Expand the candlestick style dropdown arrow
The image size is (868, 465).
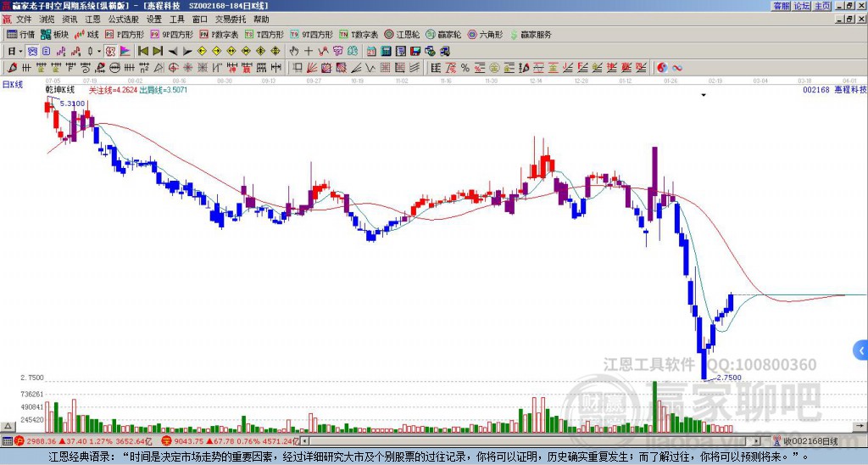(99, 52)
